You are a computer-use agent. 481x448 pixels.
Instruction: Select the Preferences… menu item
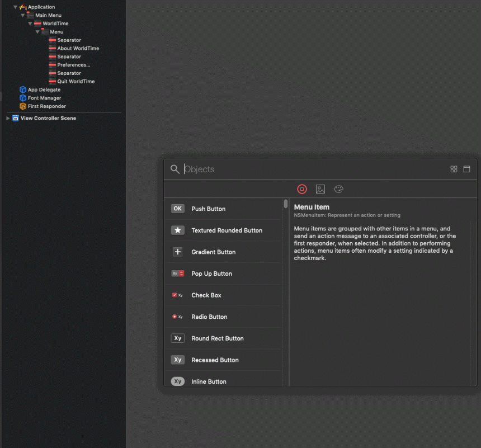[73, 65]
